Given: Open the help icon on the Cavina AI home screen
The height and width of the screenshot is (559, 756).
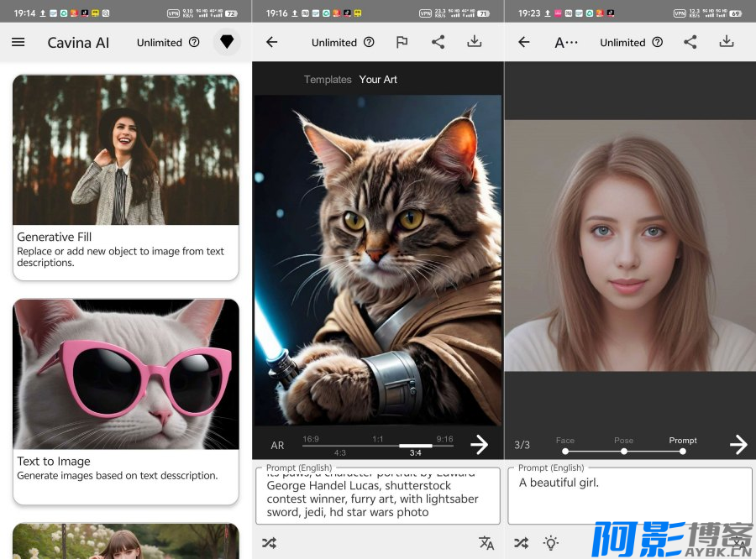Looking at the screenshot, I should pyautogui.click(x=194, y=43).
